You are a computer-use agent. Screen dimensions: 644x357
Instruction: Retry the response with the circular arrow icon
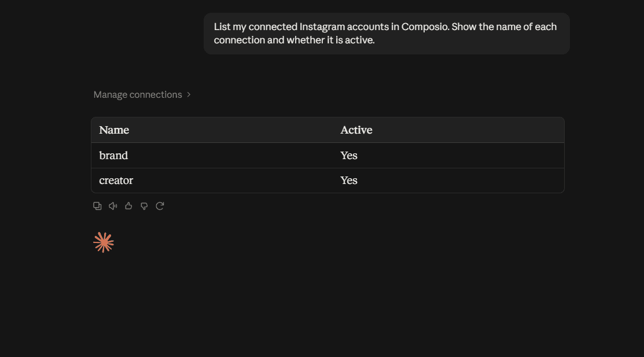pos(160,206)
